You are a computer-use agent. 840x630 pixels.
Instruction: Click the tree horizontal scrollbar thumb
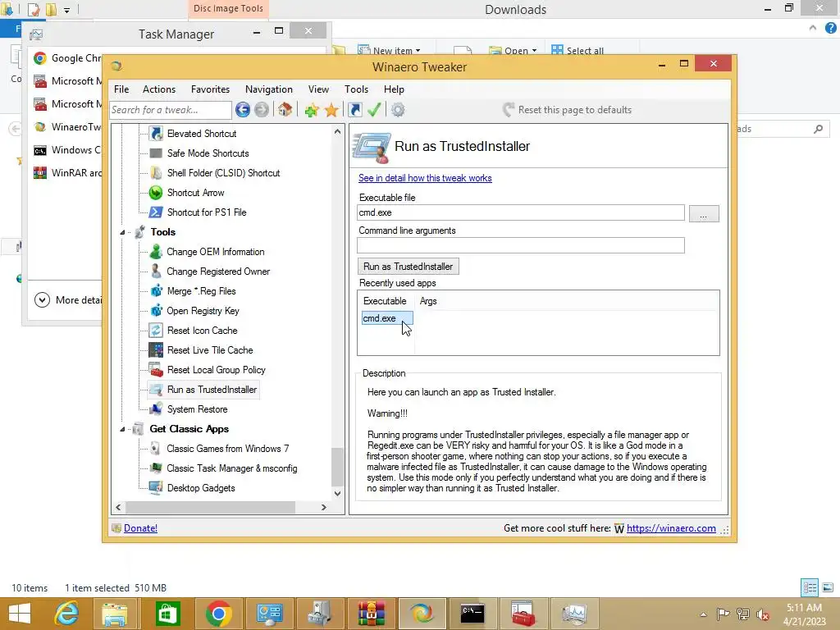tap(210, 507)
